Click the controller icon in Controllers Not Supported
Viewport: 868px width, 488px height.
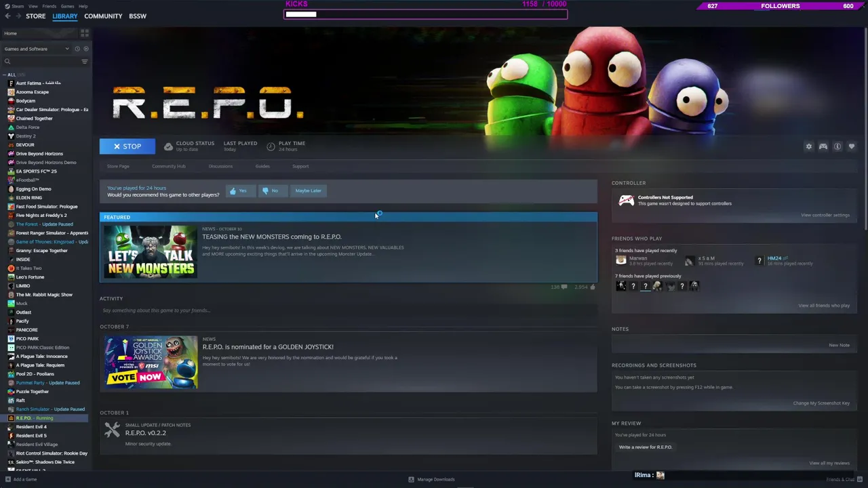point(626,200)
